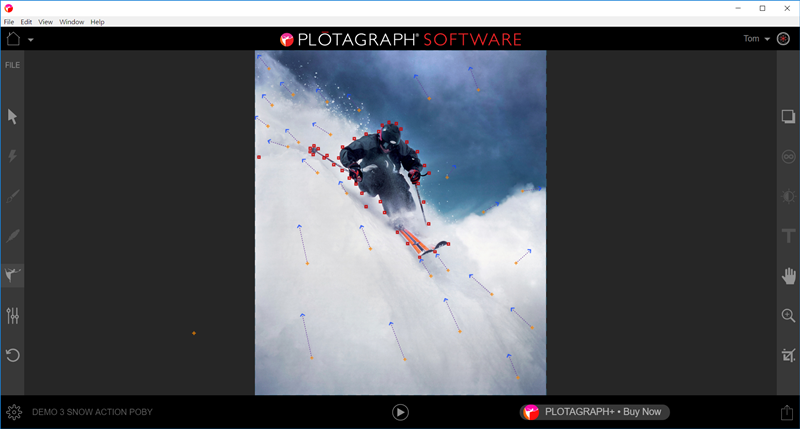Toggle the infinity loop icon

click(x=788, y=157)
